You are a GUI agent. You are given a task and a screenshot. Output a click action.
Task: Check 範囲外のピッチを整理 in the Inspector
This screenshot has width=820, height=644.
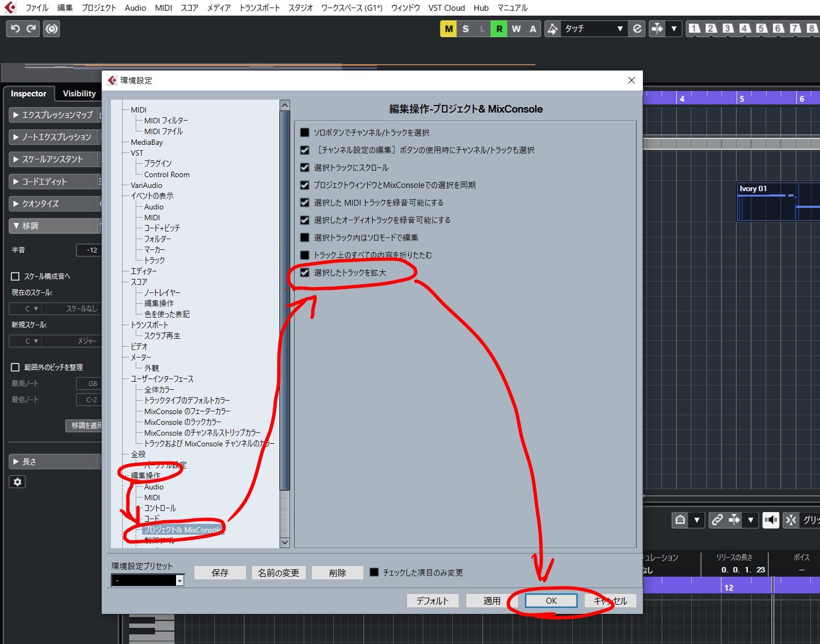15,367
